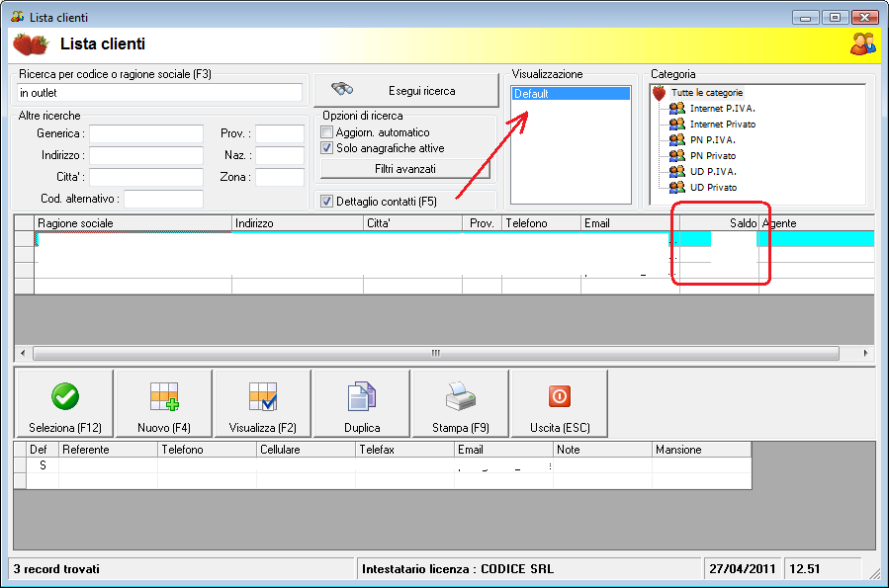
Task: Choose Internet P.IVA. category
Action: 722,108
